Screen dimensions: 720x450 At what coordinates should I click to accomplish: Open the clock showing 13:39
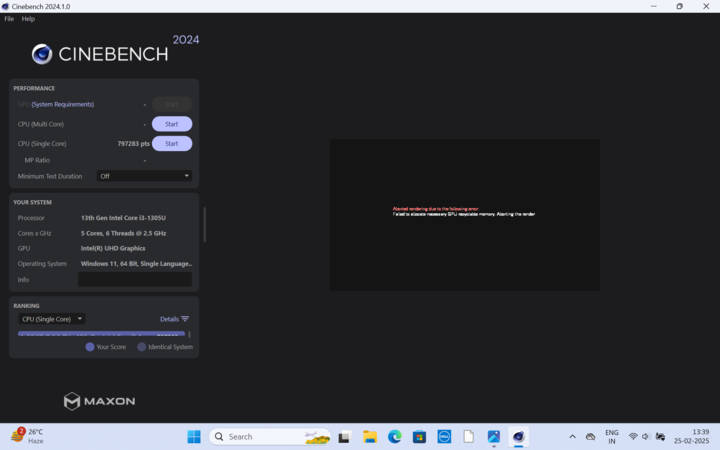(692, 437)
